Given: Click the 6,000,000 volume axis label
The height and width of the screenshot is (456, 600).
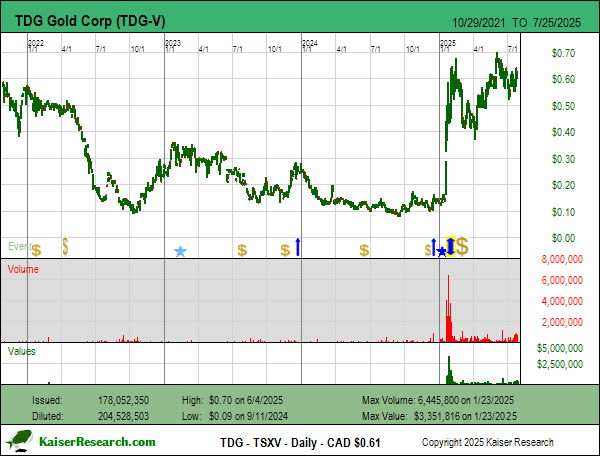Looking at the screenshot, I should [x=562, y=280].
